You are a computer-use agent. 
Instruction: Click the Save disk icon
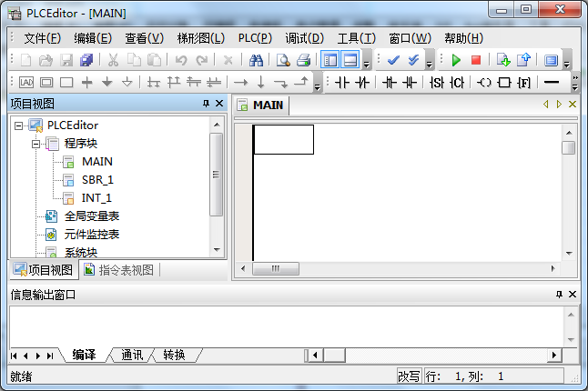66,60
